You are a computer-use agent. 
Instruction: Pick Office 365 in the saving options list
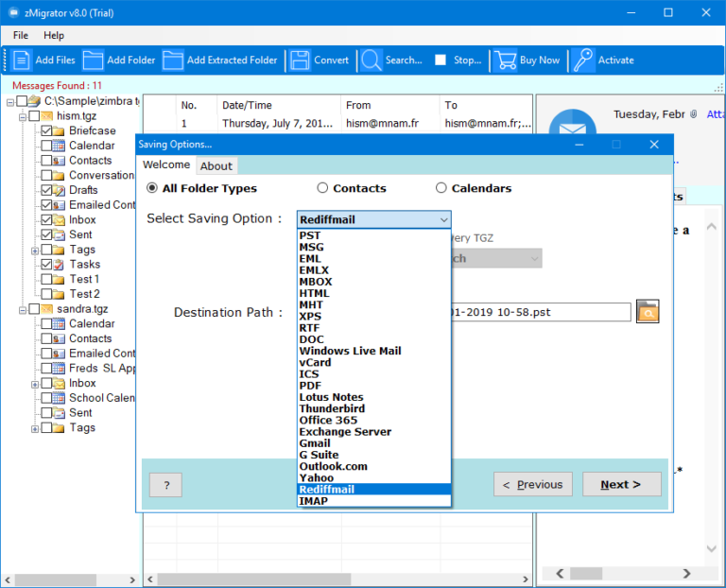374,420
